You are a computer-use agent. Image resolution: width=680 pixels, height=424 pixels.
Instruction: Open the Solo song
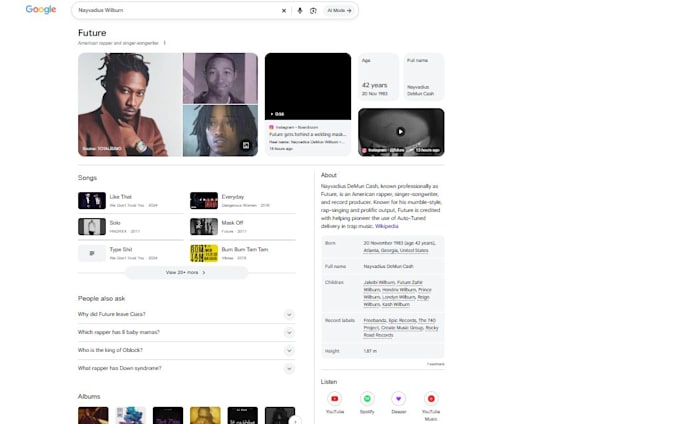tap(131, 227)
